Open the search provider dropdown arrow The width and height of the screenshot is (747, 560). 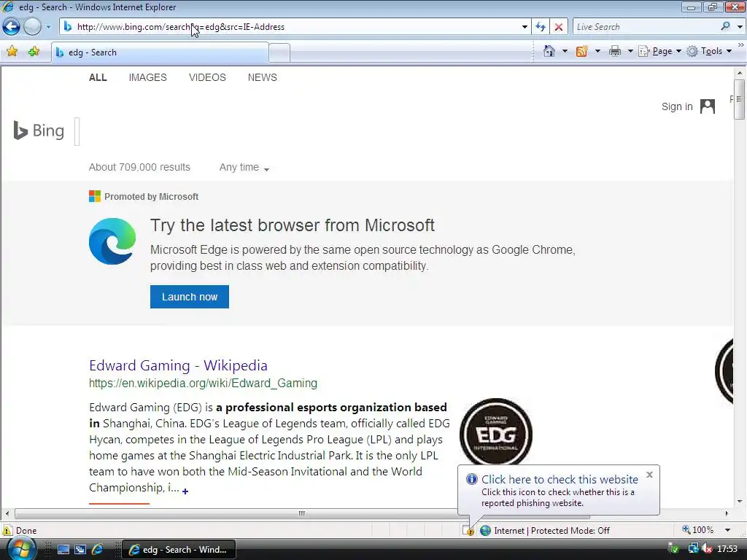click(740, 27)
